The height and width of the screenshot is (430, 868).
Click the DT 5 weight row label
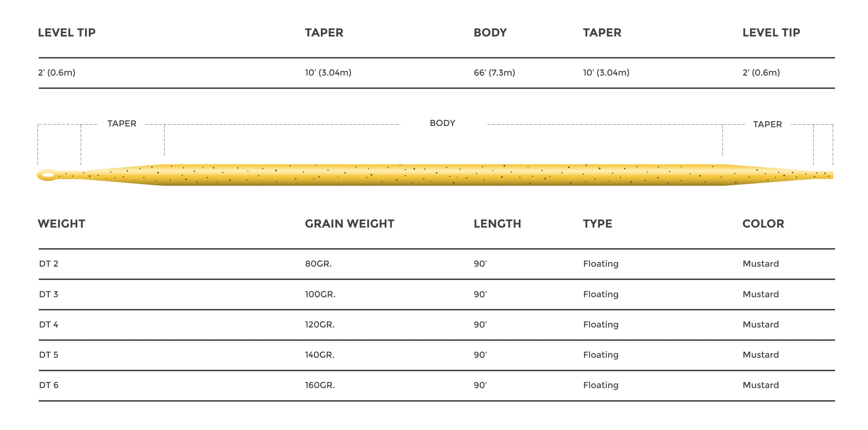click(49, 355)
